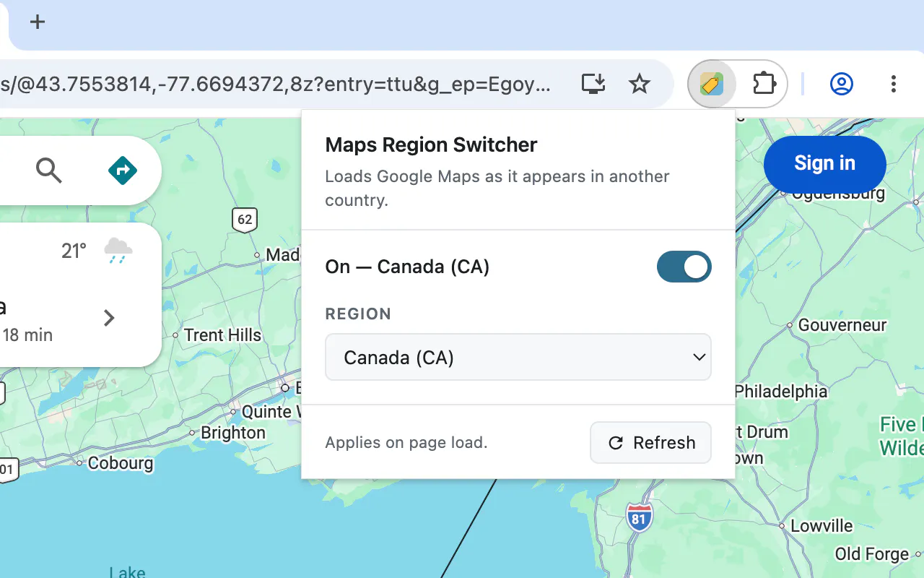Image resolution: width=924 pixels, height=578 pixels.
Task: Click the rain weather icon
Action: click(x=118, y=251)
